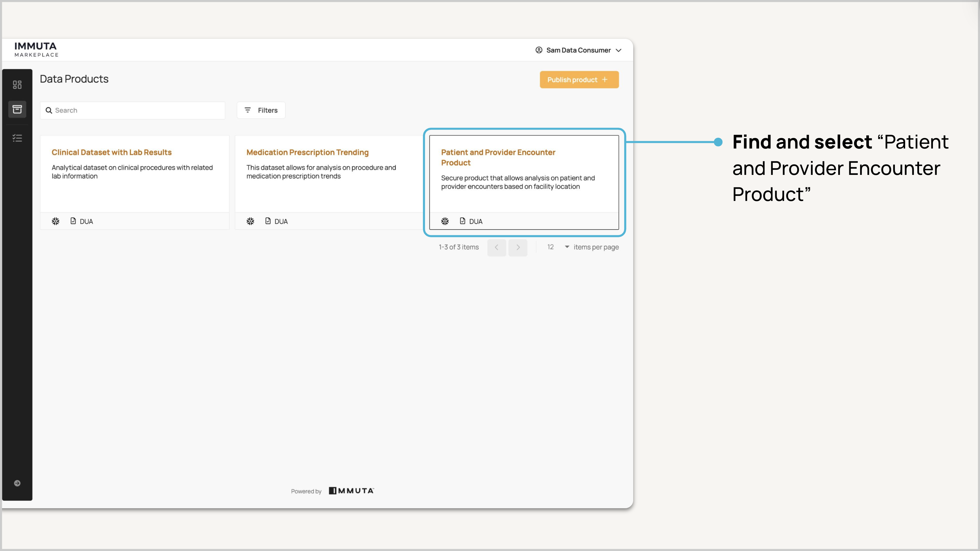
Task: Open the dashboard grid icon in sidebar
Action: click(x=17, y=84)
